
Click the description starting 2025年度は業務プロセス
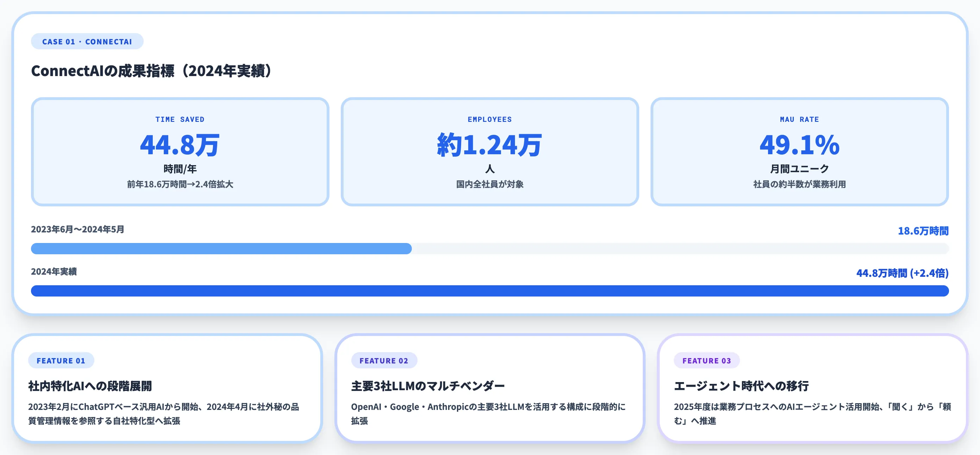pyautogui.click(x=812, y=414)
